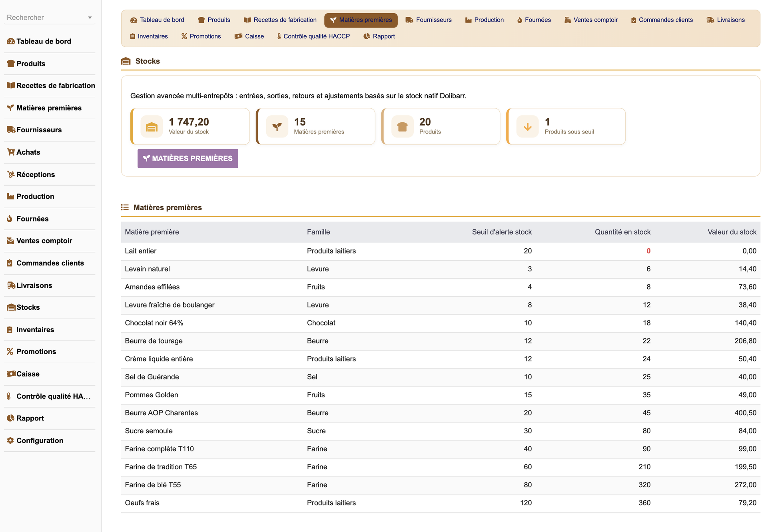Click the Promotions percent icon in sidebar

tap(10, 352)
